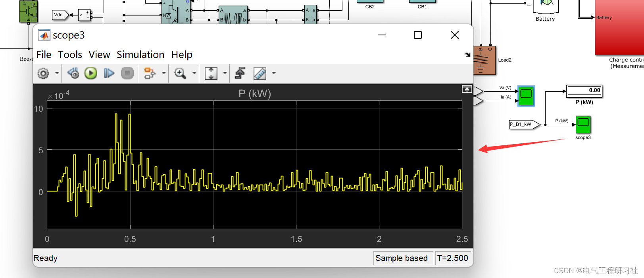Expand the highlight block dropdown arrow
This screenshot has width=644, height=278.
[163, 73]
